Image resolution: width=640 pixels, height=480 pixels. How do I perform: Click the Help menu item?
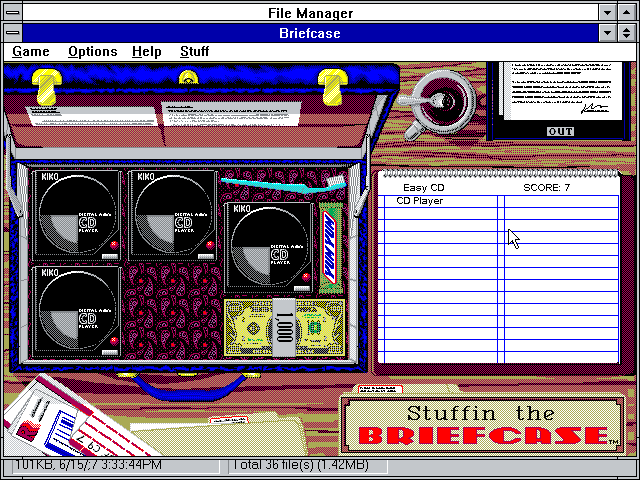(146, 51)
